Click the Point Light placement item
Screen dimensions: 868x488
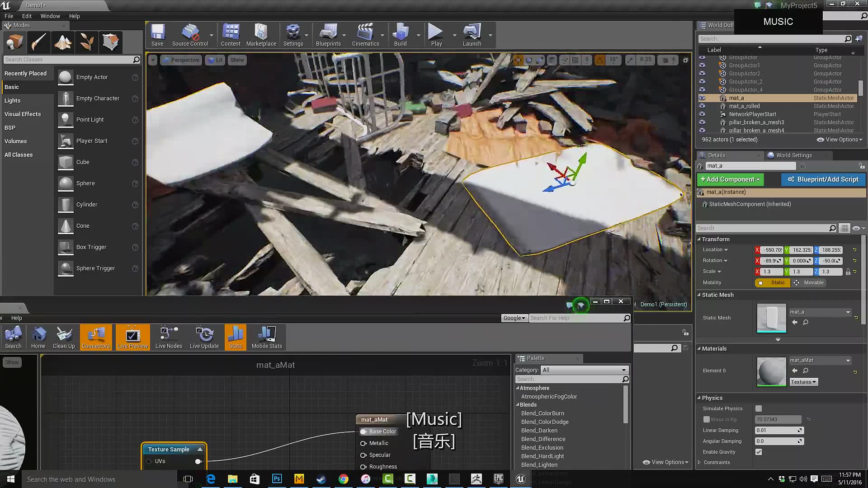coord(98,120)
